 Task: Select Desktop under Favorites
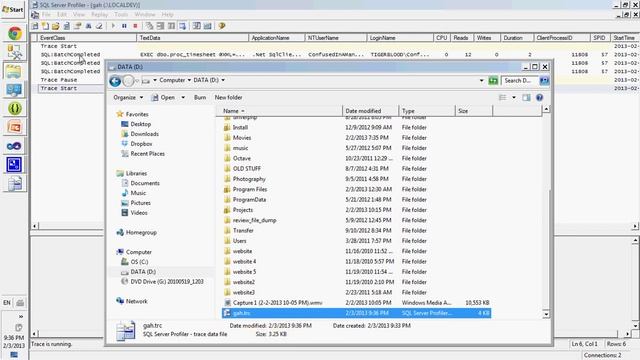(137, 124)
